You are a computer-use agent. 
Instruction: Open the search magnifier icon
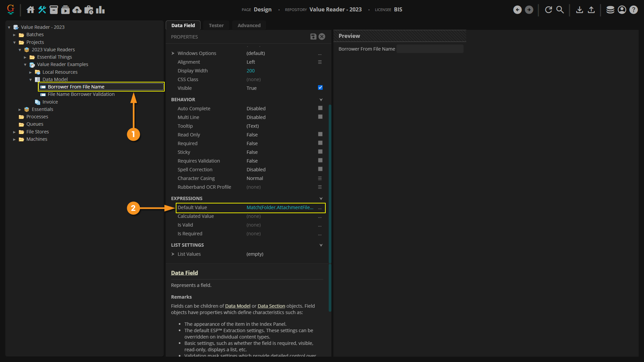pyautogui.click(x=560, y=10)
